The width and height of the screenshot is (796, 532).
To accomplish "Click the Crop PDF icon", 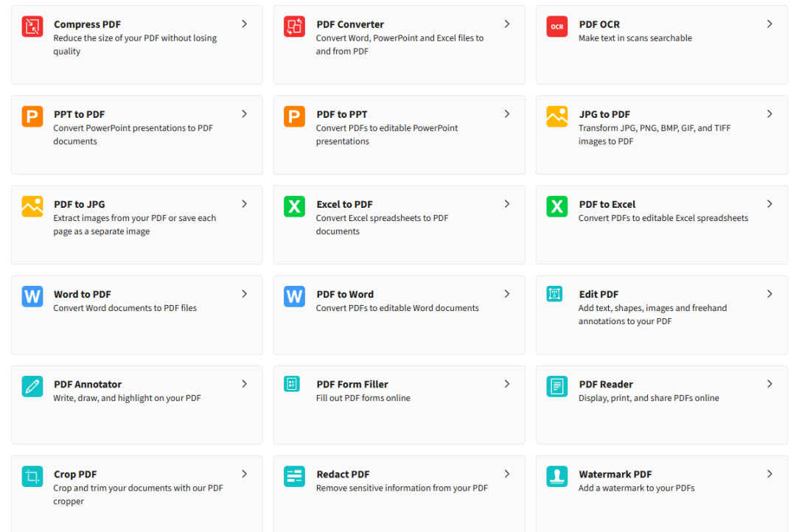I will pos(32,476).
